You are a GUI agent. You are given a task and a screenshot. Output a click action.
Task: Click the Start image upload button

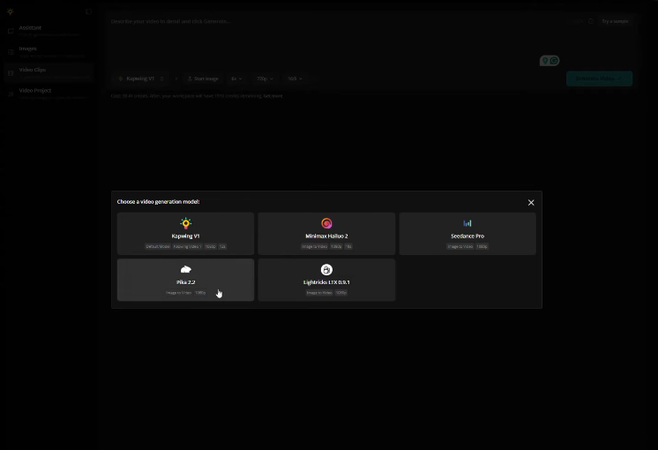[203, 78]
